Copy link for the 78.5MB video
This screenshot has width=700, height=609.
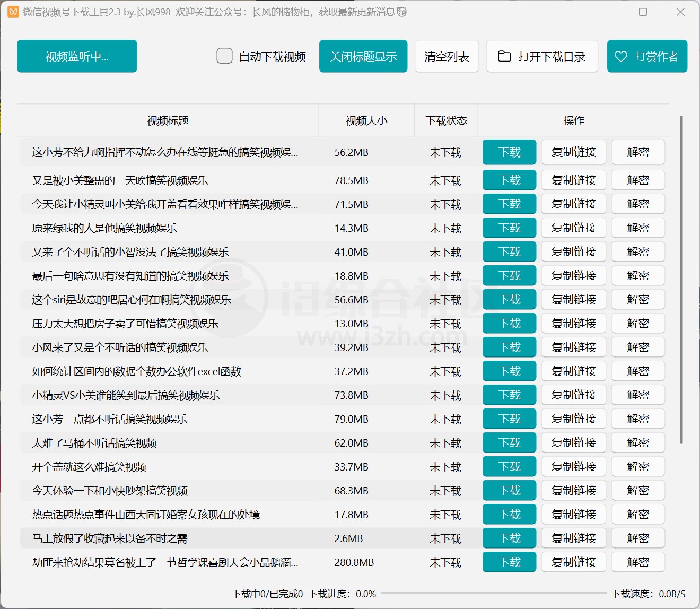[573, 180]
